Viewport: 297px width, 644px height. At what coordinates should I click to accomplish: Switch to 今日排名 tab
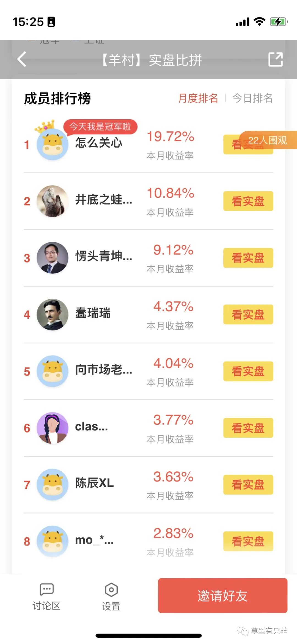click(x=252, y=98)
